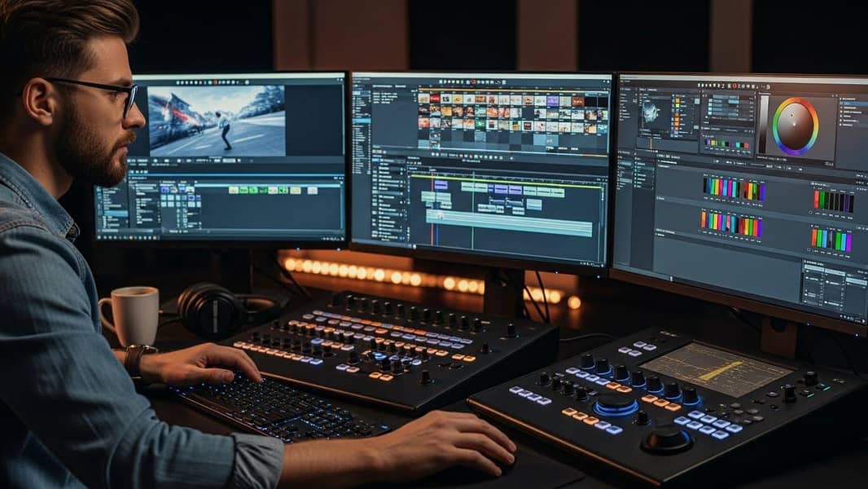868x489 pixels.
Task: Click a green clip label in the left timeline
Action: pos(244,191)
